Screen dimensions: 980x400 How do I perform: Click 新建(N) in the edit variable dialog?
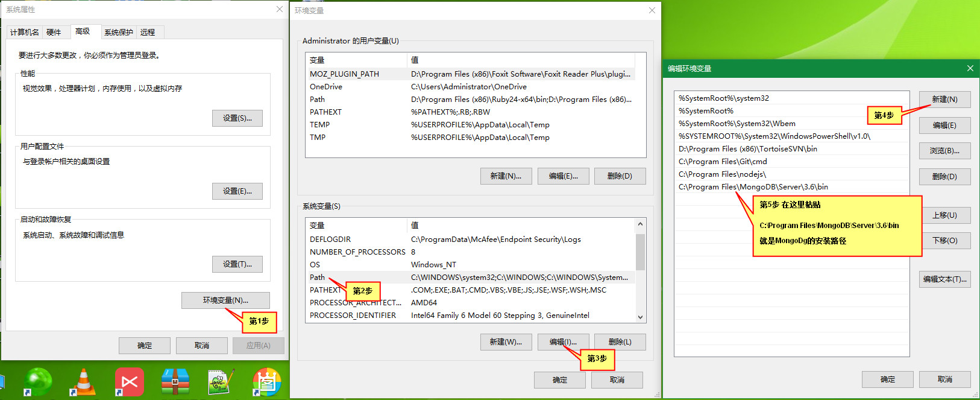pos(945,100)
